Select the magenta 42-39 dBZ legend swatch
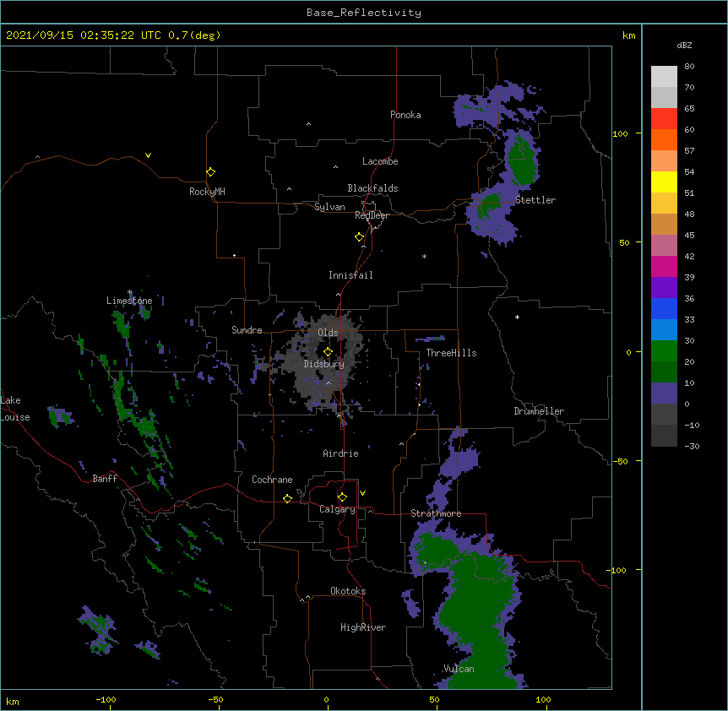The width and height of the screenshot is (728, 711). pos(664,266)
